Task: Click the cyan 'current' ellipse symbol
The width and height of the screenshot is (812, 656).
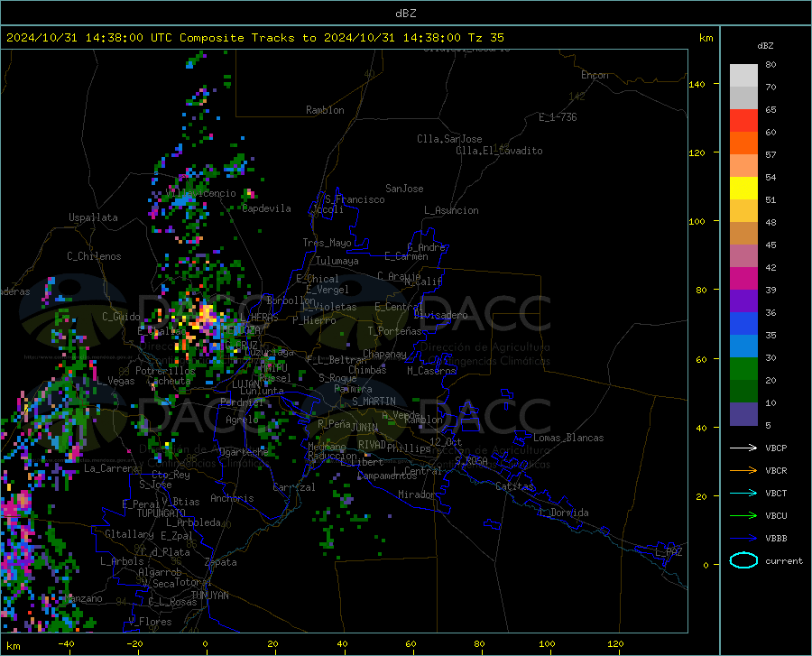Action: click(743, 560)
